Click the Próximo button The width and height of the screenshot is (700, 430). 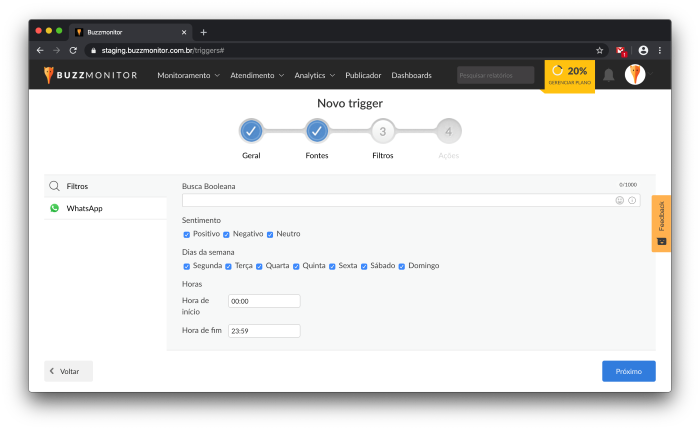(x=628, y=371)
